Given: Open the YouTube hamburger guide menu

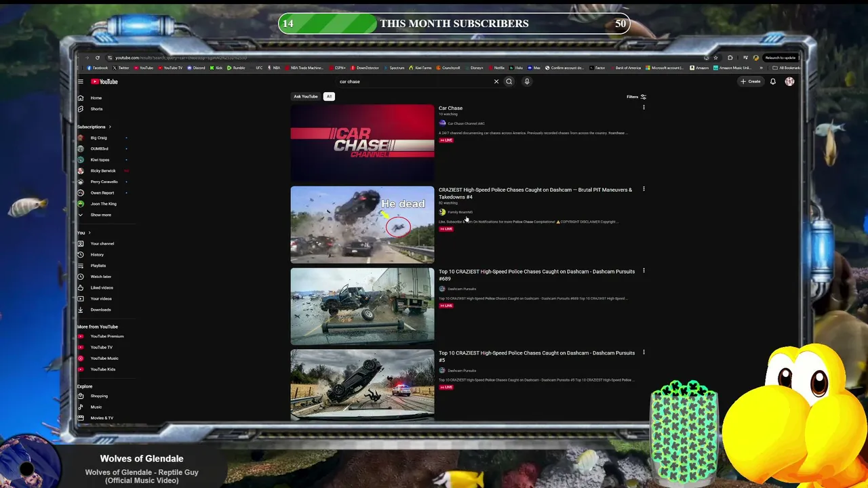Looking at the screenshot, I should 80,81.
